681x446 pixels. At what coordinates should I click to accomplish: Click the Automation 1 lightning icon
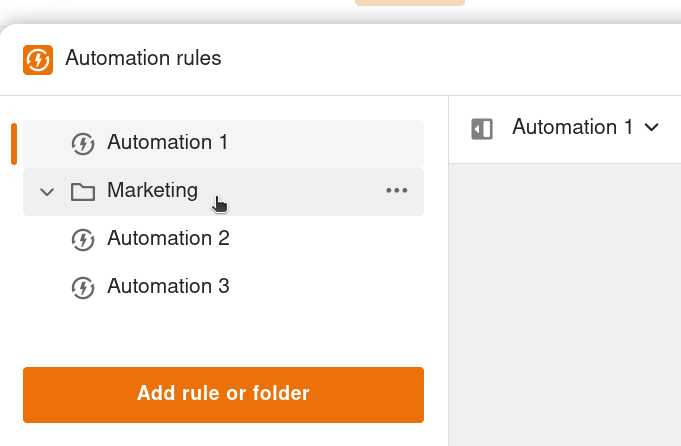coord(83,143)
